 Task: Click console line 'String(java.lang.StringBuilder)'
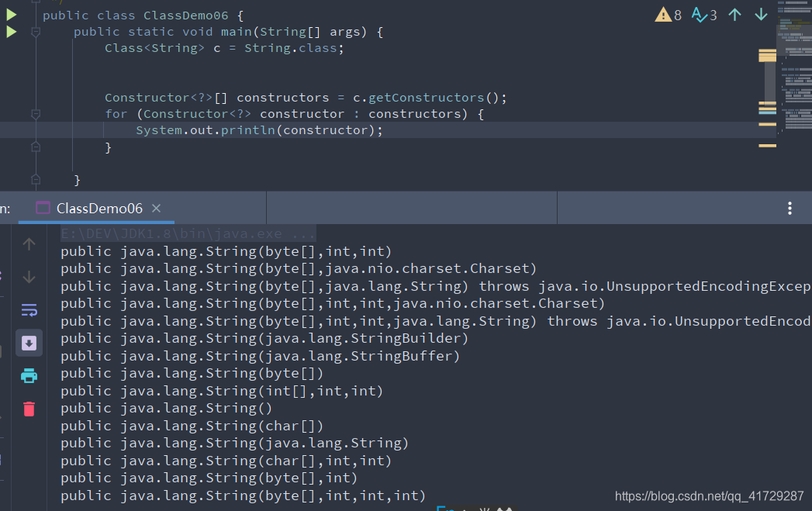click(x=264, y=338)
